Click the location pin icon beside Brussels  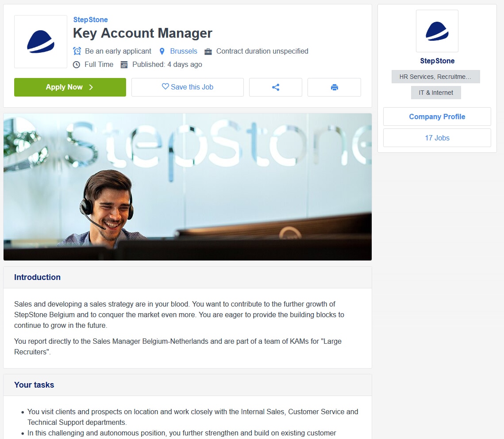pyautogui.click(x=162, y=51)
